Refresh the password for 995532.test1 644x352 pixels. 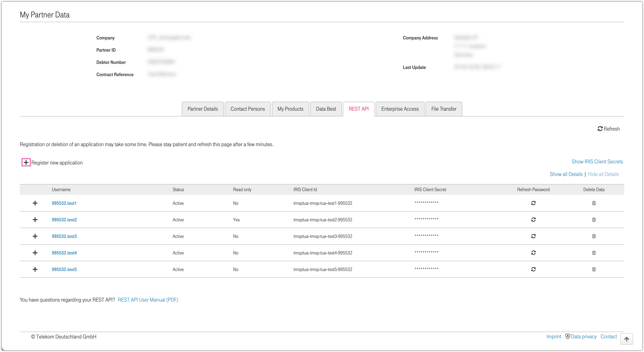534,203
